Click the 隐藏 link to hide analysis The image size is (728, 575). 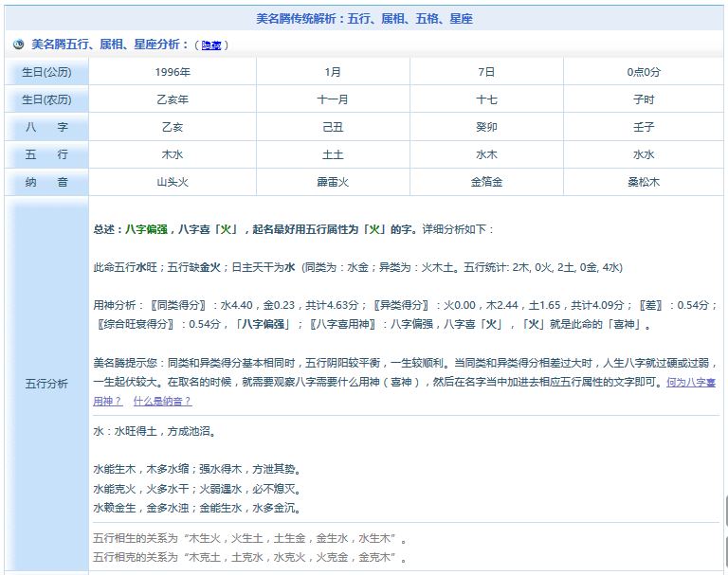tap(211, 45)
